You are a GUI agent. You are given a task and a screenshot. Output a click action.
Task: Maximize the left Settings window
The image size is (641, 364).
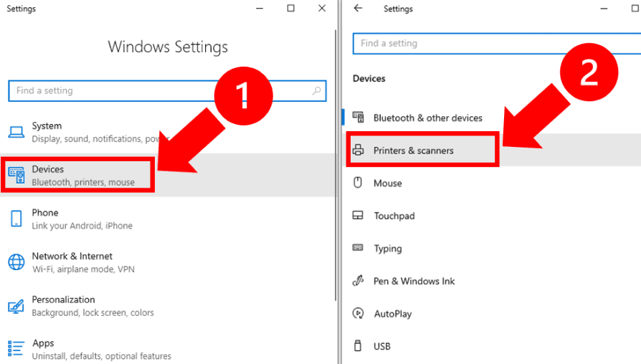click(x=290, y=9)
